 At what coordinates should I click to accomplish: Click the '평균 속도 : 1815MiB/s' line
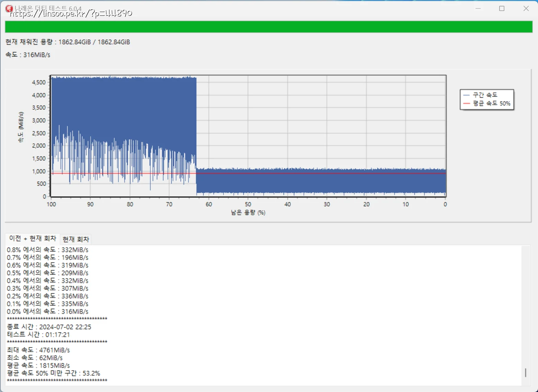(38, 366)
